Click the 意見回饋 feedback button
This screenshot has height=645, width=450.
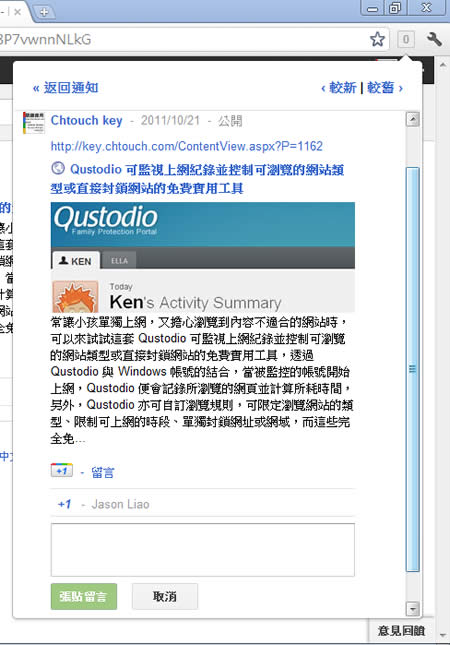401,631
